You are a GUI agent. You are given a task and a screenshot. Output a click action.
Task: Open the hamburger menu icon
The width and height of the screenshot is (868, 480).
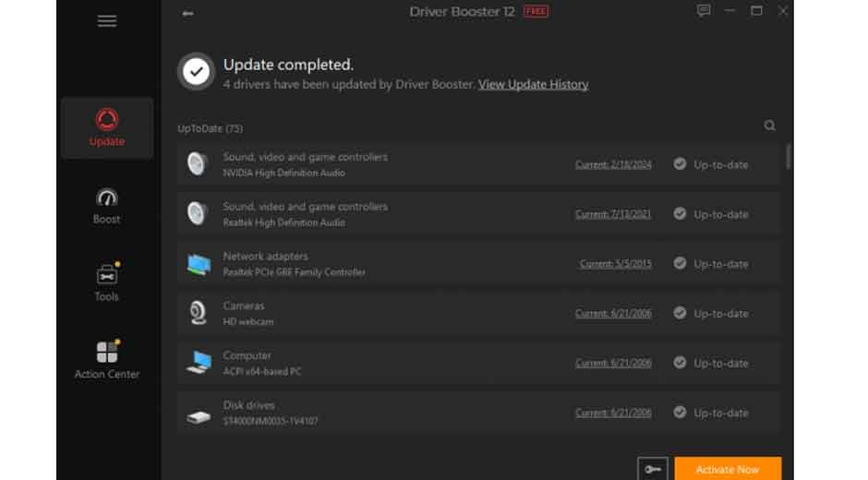click(107, 21)
